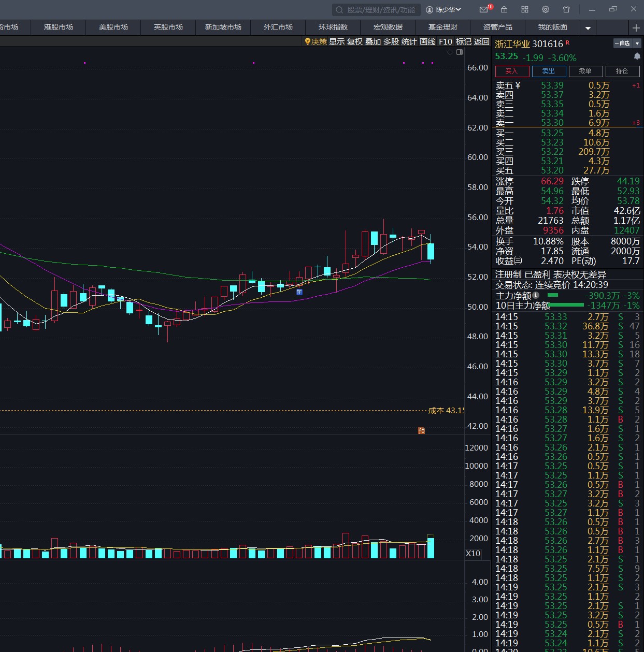Open the mail inbox with 10 unread
This screenshot has width=644, height=652.
484,9
